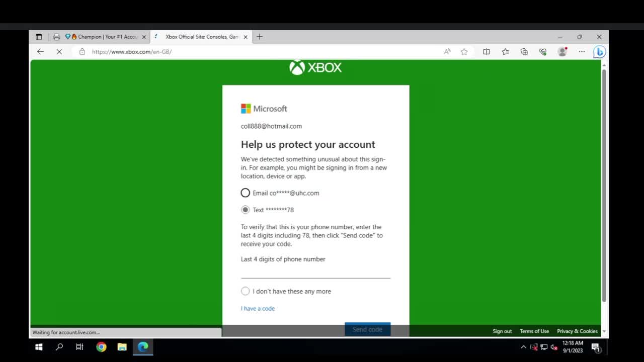644x362 pixels.
Task: Open tab actions menu
Action: (39, 37)
